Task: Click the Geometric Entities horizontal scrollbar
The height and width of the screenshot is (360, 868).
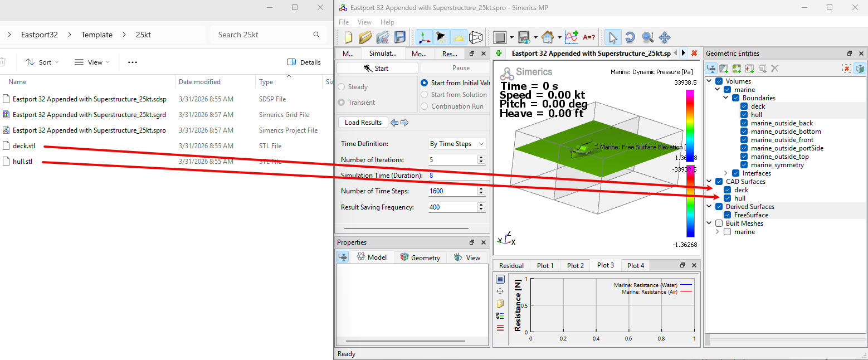Action: [x=785, y=340]
